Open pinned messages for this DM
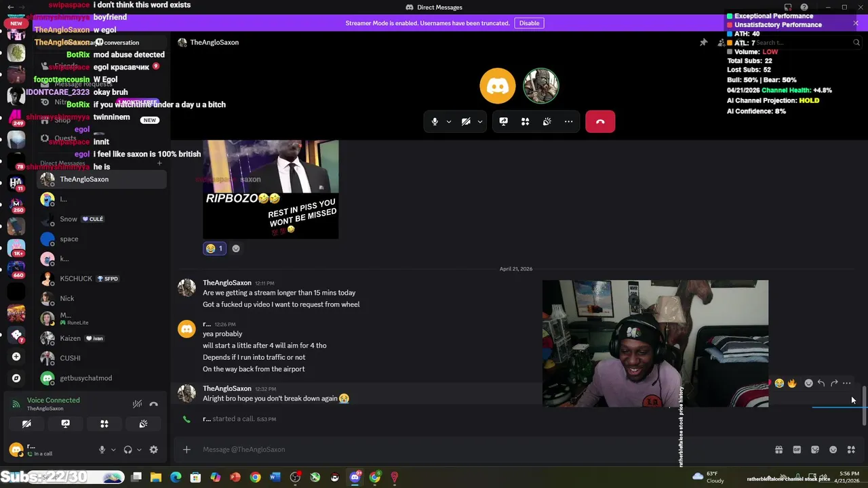 (703, 42)
